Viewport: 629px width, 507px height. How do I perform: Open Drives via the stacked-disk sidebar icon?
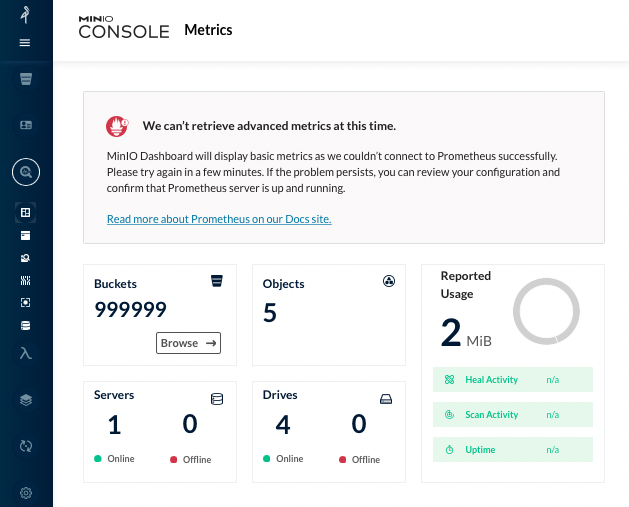[x=25, y=325]
